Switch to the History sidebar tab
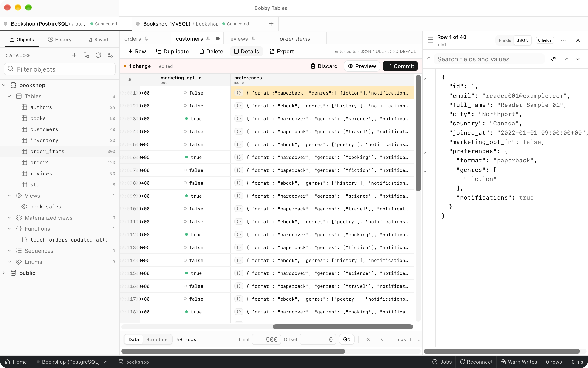The width and height of the screenshot is (588, 368). (x=60, y=39)
